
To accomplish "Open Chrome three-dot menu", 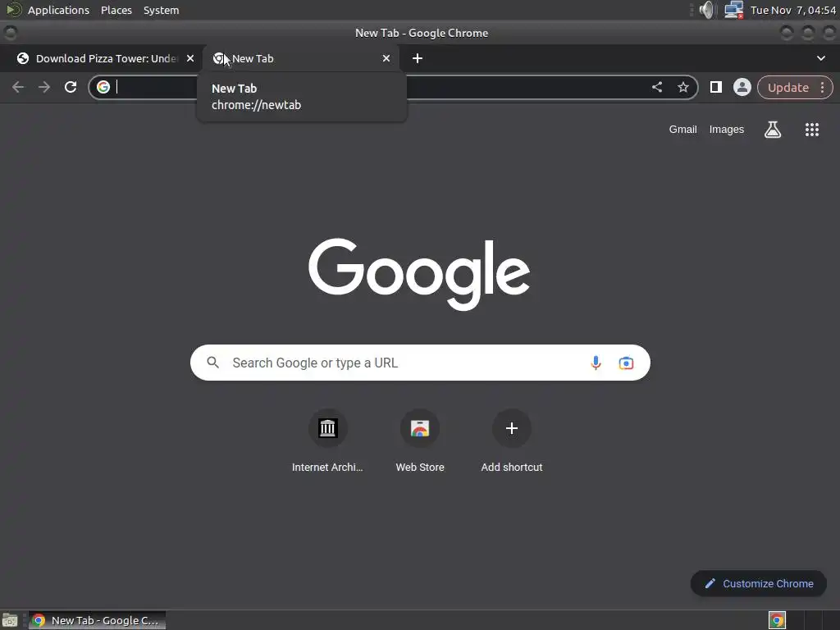I will coord(822,87).
